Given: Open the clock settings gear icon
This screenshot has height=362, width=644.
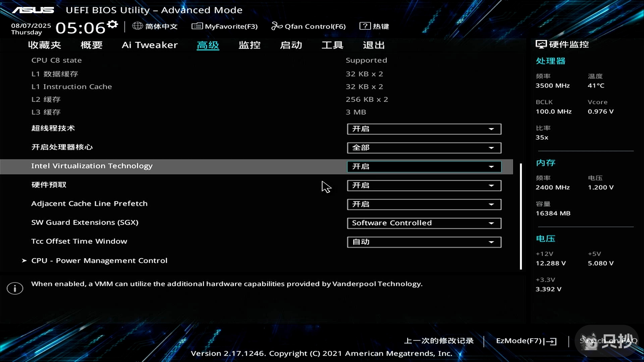Looking at the screenshot, I should click(x=112, y=24).
